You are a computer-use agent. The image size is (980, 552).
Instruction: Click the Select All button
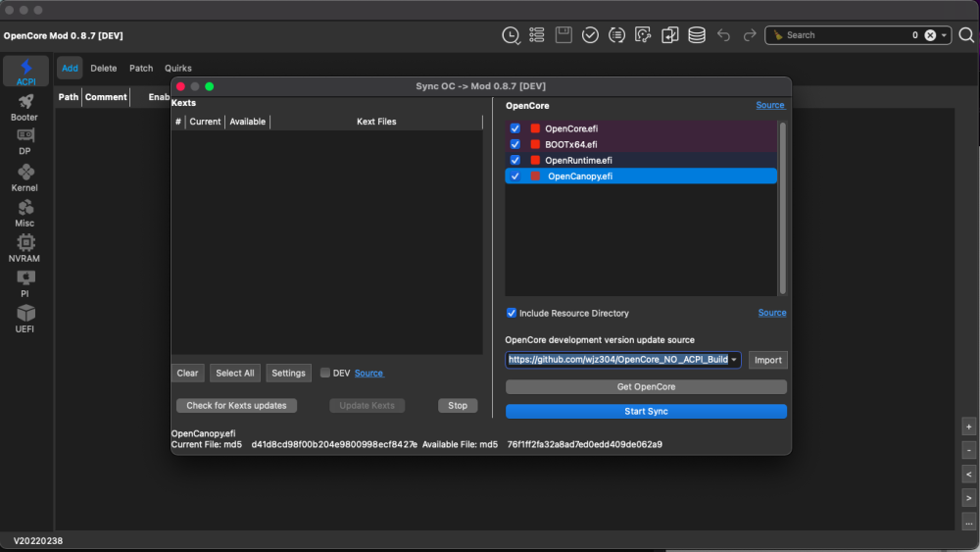coord(235,373)
